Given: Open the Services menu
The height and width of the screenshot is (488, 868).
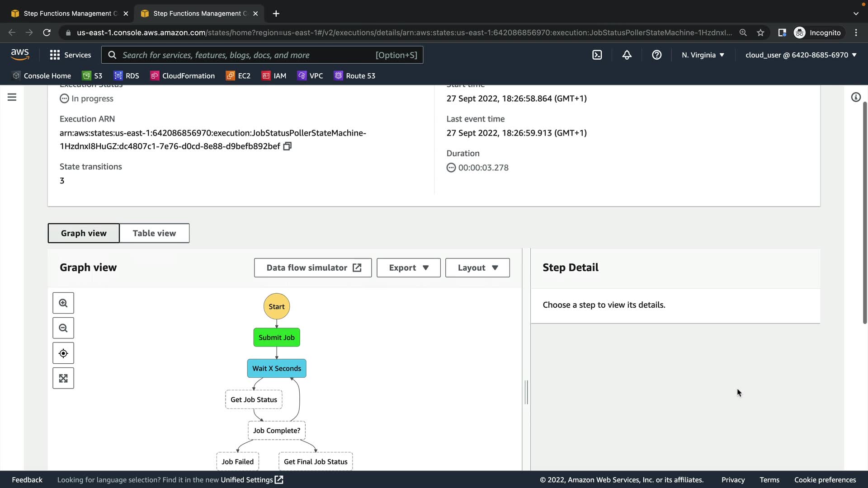Looking at the screenshot, I should click(71, 55).
